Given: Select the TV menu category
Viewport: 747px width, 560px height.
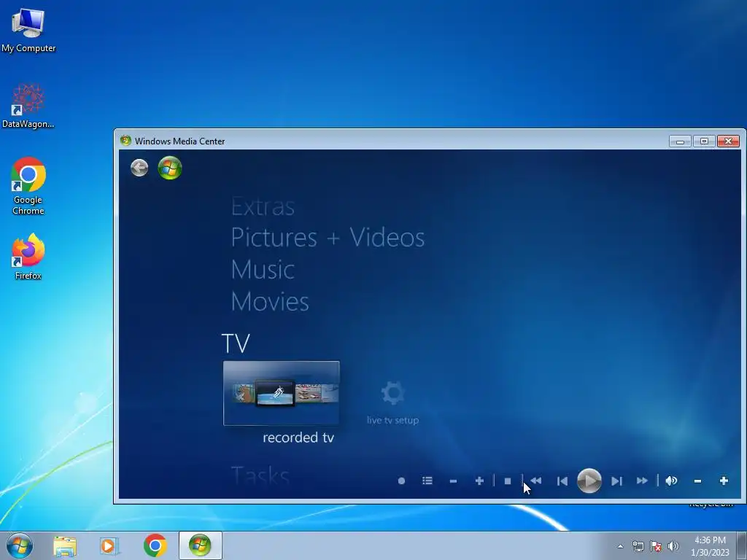Looking at the screenshot, I should (x=236, y=343).
